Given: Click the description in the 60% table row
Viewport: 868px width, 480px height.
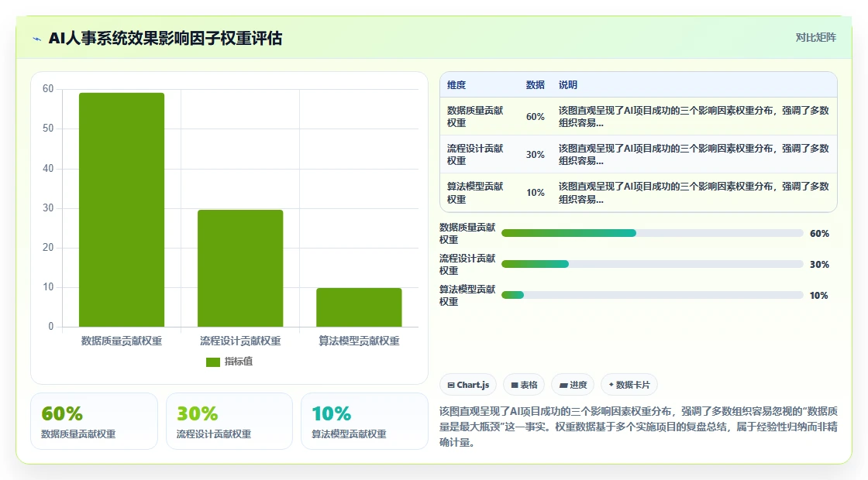Looking at the screenshot, I should (x=694, y=117).
